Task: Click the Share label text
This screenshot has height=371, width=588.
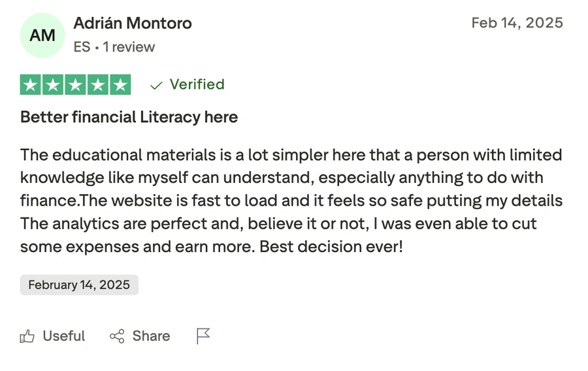Action: [151, 336]
